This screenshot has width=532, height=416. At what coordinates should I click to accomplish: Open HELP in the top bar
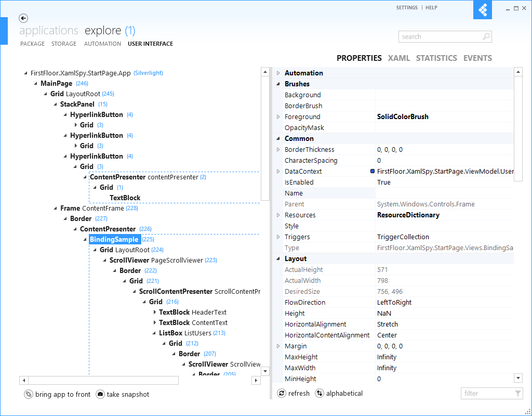[431, 7]
